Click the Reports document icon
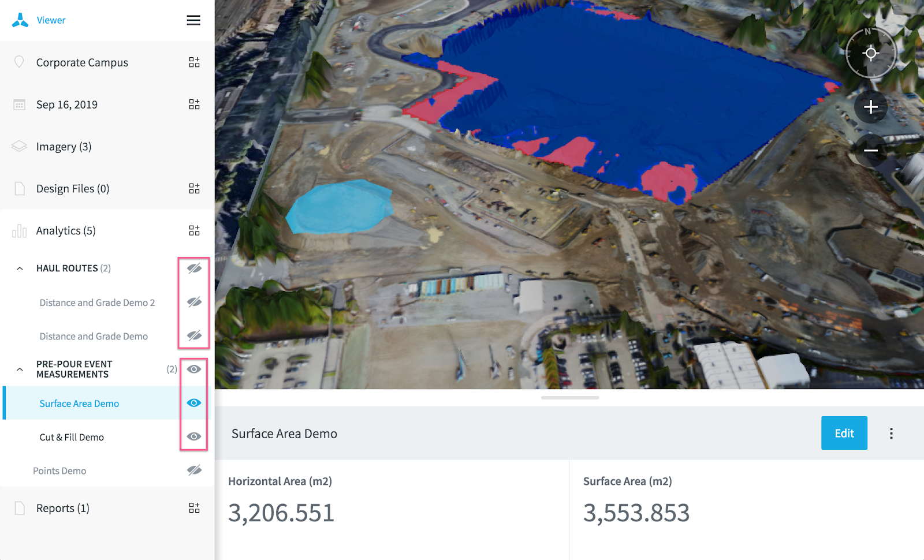Screen dimensions: 924x560 tap(20, 508)
